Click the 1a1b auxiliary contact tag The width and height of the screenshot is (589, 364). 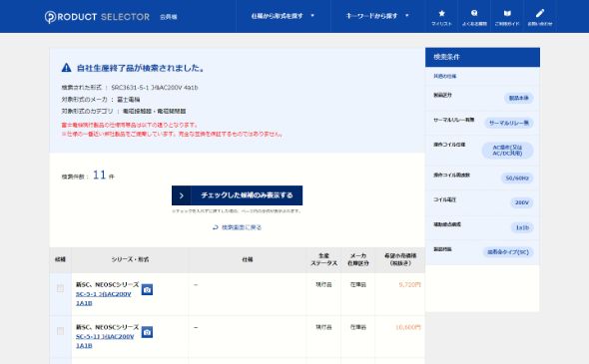(522, 227)
